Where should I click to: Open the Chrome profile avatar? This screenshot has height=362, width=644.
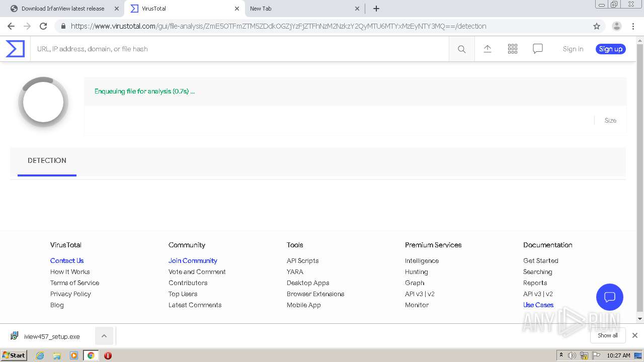[616, 26]
